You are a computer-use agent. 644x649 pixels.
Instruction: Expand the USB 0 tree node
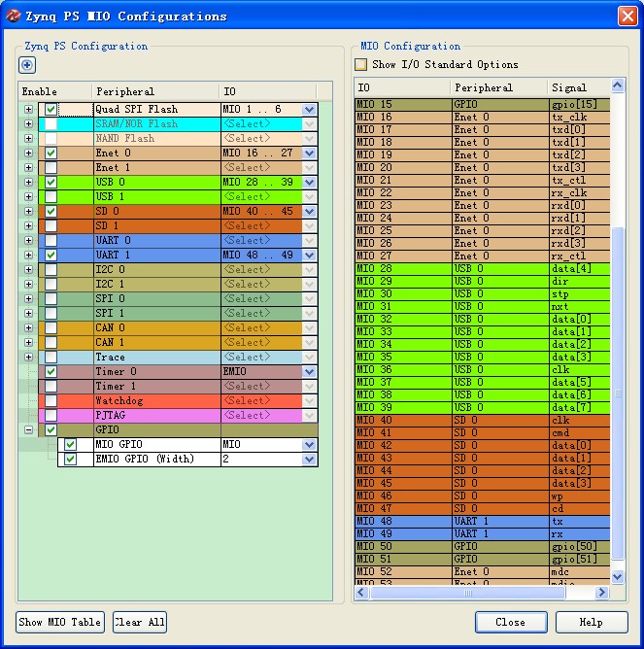(28, 183)
